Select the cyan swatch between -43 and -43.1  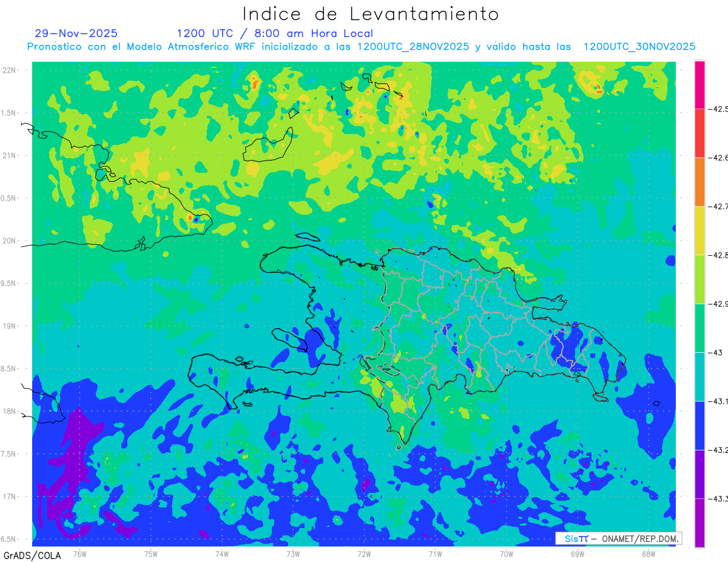pos(699,376)
